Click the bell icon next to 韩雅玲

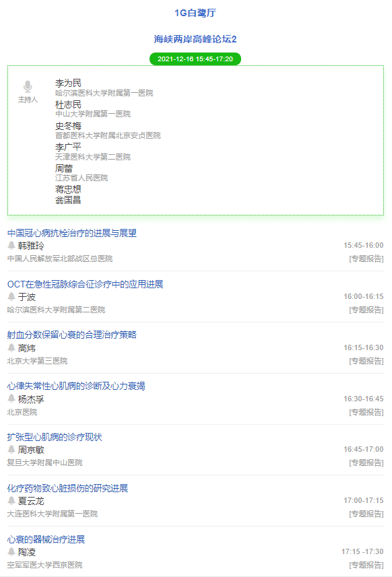point(11,246)
